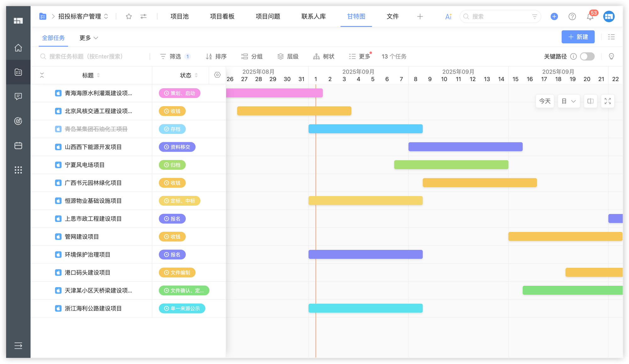The image size is (629, 364).
Task: Open the 日 time scale dropdown
Action: click(x=569, y=101)
